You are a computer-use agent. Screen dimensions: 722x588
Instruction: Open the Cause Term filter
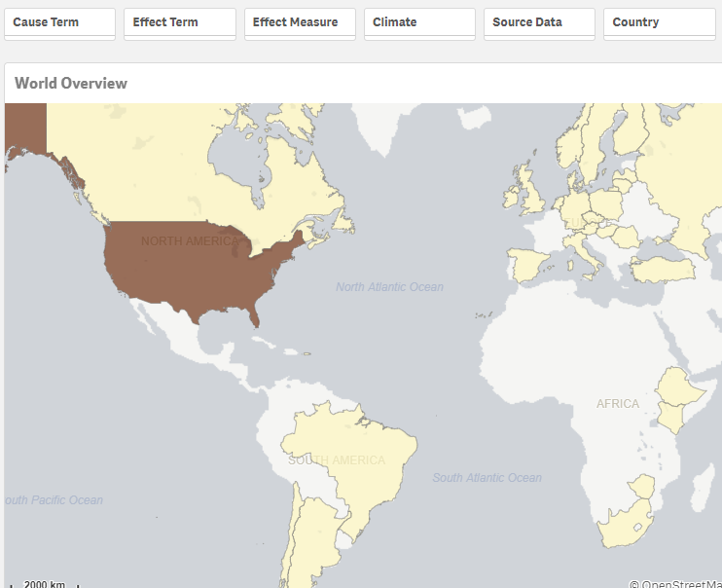pos(59,22)
